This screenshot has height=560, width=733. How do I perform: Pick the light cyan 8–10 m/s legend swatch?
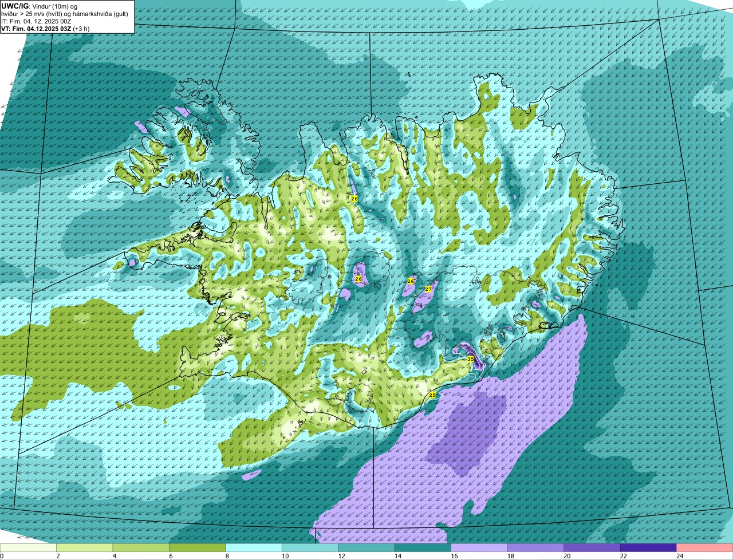[254, 547]
